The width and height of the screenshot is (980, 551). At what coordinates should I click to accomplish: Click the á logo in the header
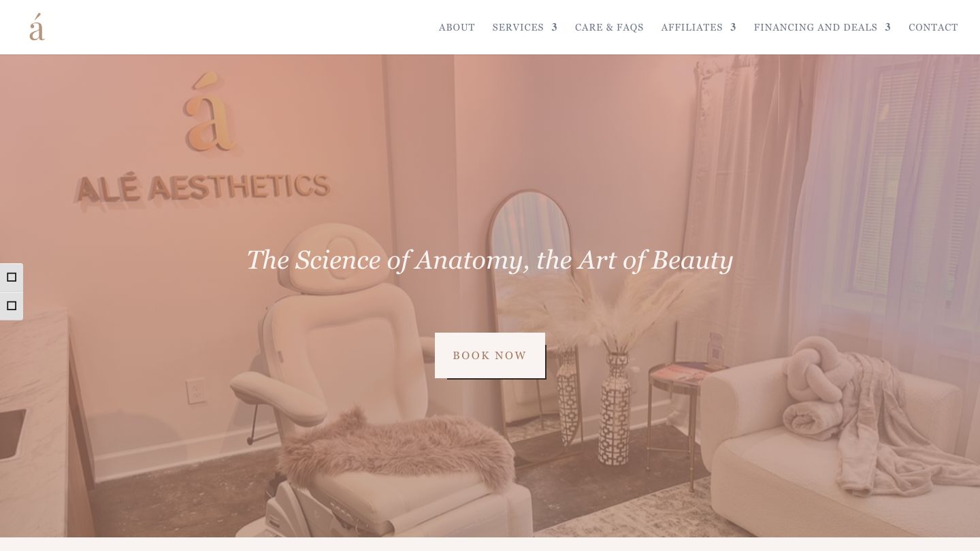pos(37,27)
